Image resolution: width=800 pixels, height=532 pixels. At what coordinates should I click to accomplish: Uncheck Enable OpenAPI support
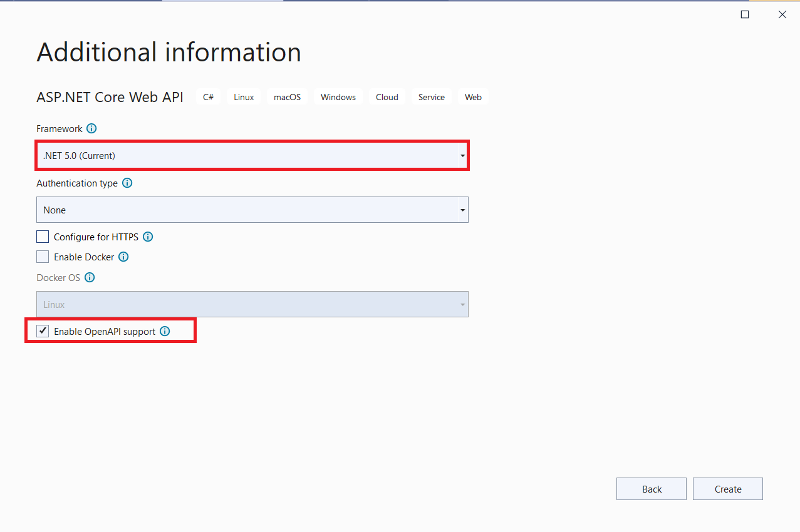pos(42,330)
